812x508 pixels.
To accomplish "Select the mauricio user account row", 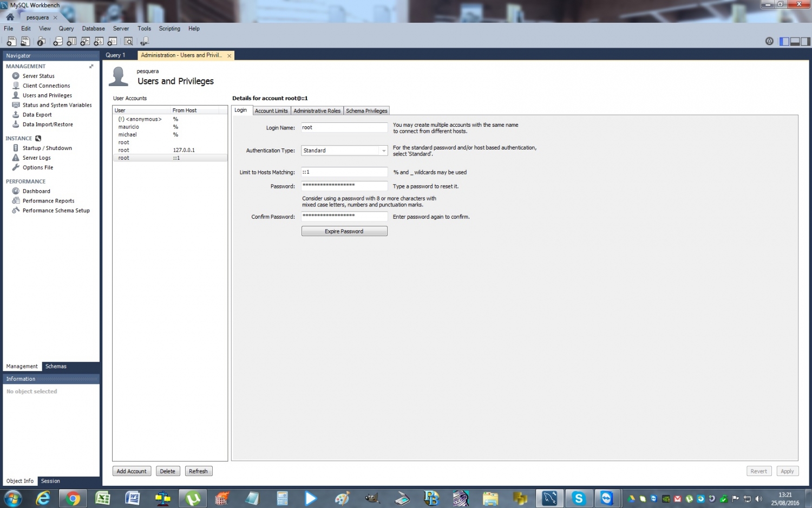I will (x=170, y=127).
